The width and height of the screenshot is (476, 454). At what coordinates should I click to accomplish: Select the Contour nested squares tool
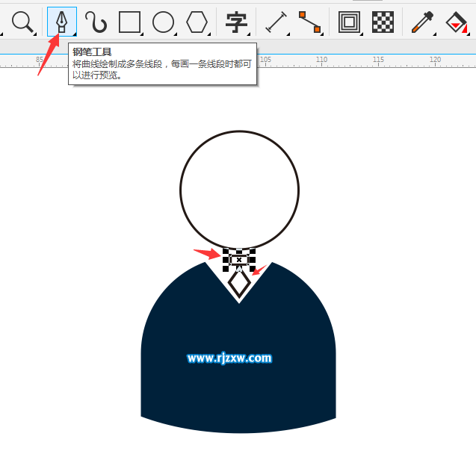point(349,22)
